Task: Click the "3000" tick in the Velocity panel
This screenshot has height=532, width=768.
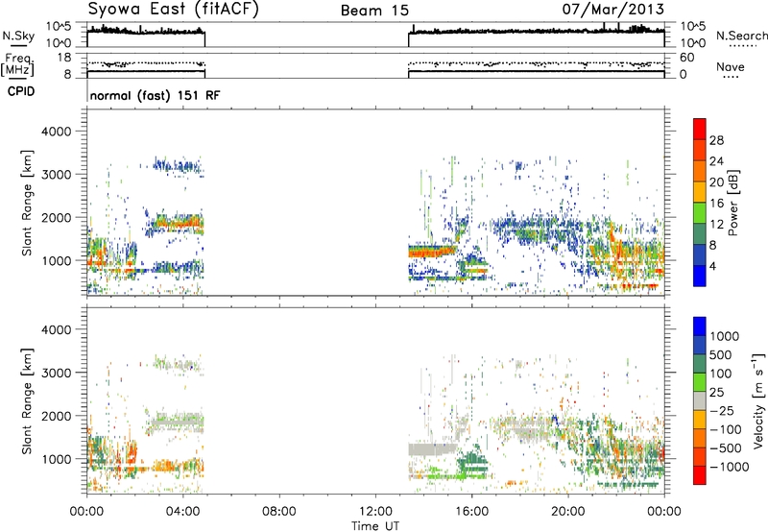Action: pyautogui.click(x=56, y=373)
